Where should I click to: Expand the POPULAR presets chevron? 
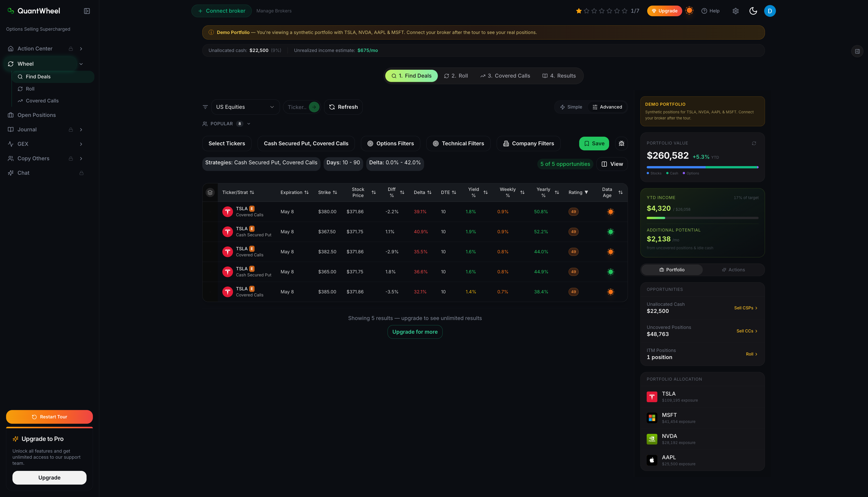(x=249, y=124)
